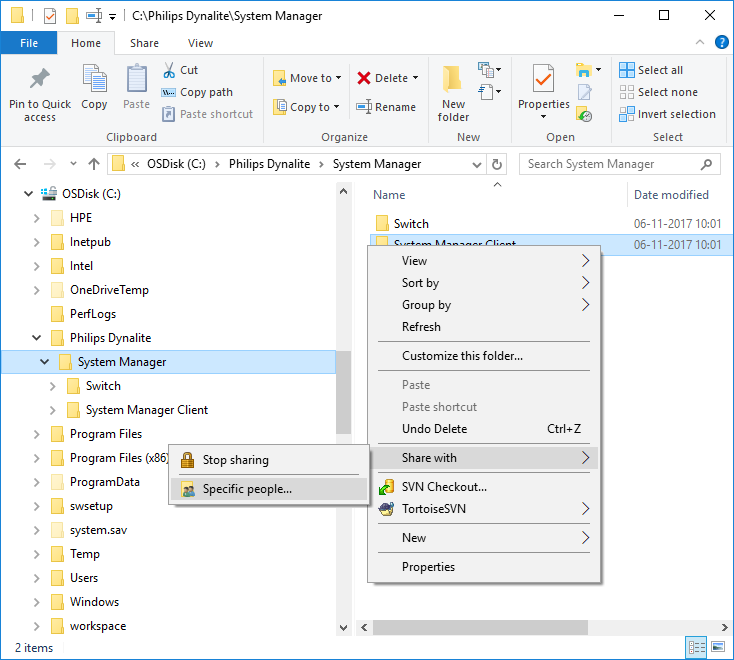Click the Up arrow navigation icon
This screenshot has height=660, width=734.
coord(94,164)
